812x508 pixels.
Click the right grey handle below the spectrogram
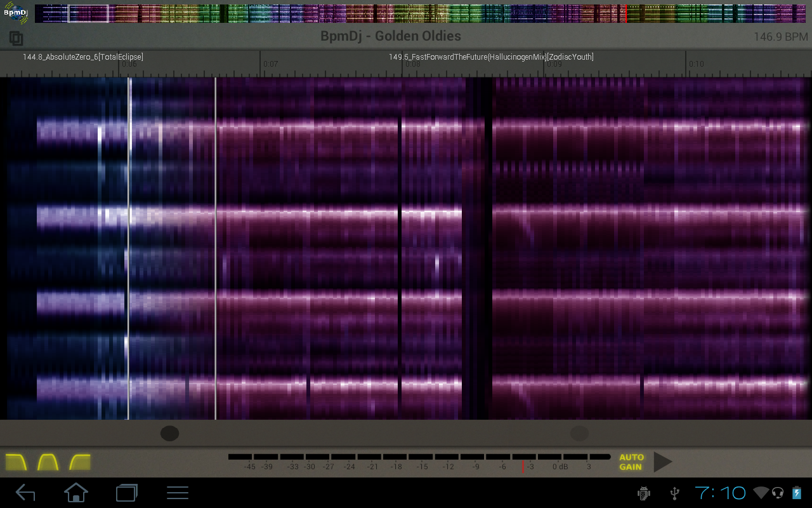[579, 433]
